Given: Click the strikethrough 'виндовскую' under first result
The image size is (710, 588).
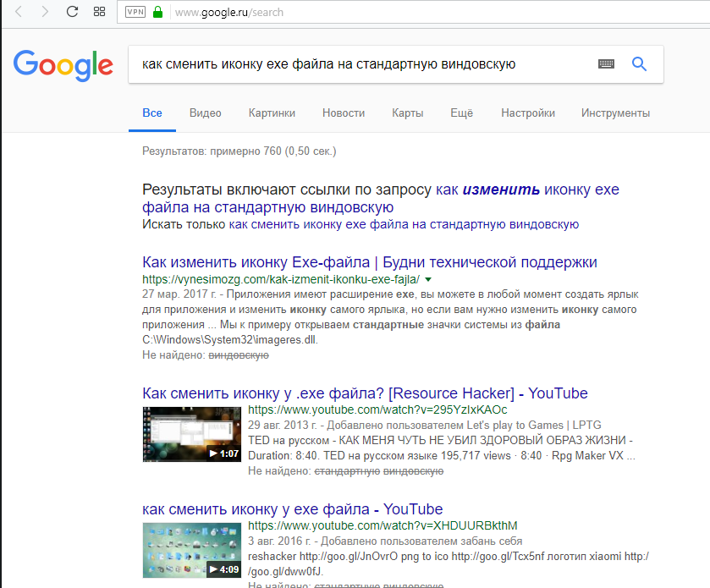Looking at the screenshot, I should [238, 355].
